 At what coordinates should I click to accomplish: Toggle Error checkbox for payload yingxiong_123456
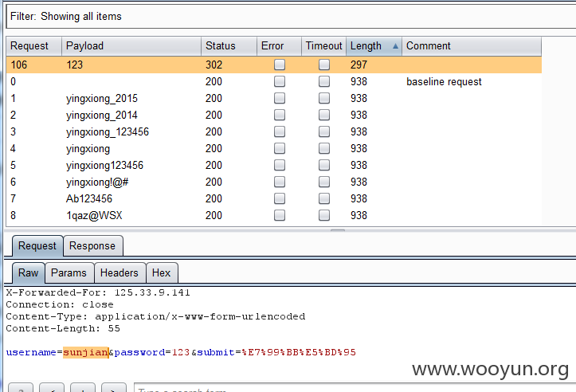pyautogui.click(x=280, y=131)
